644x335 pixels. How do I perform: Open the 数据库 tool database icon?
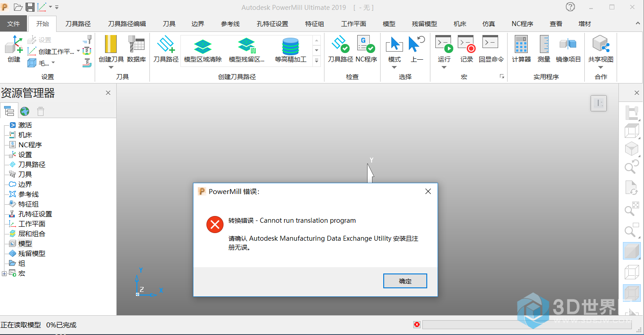coord(136,44)
